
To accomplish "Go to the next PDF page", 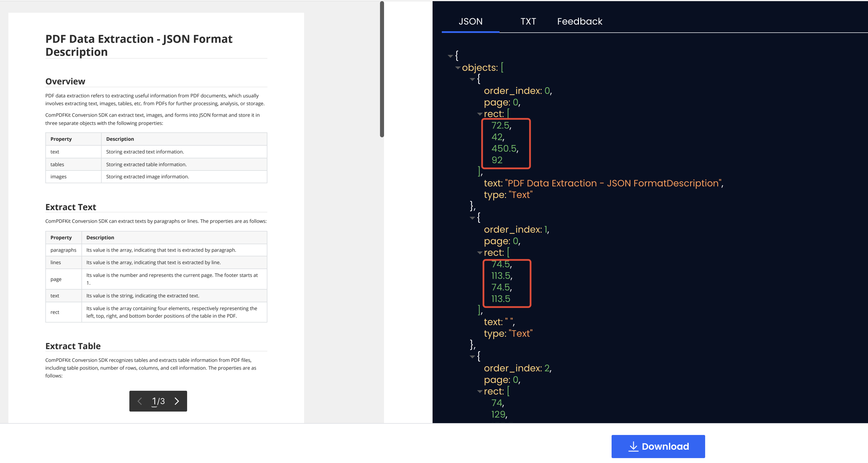I will [177, 401].
